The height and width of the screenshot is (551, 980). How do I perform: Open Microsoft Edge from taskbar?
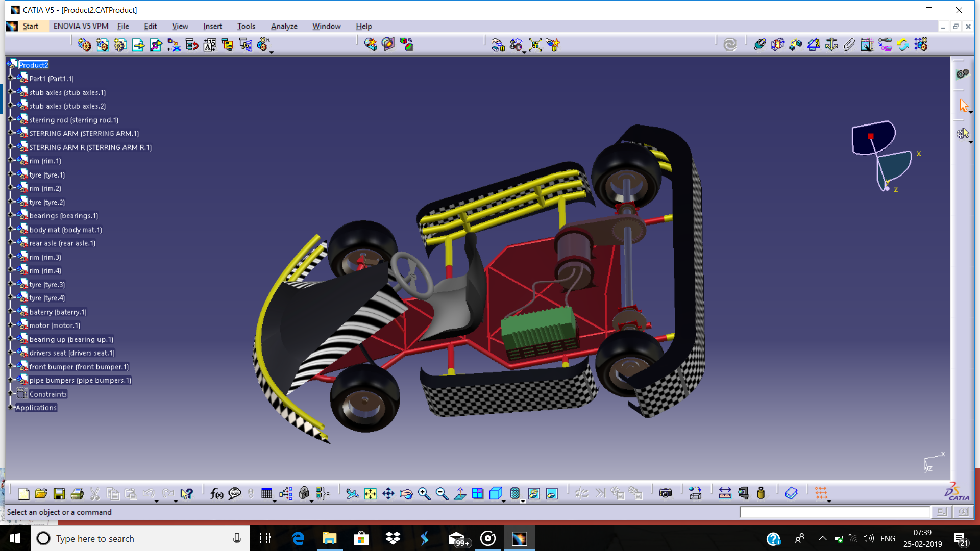[x=298, y=538]
